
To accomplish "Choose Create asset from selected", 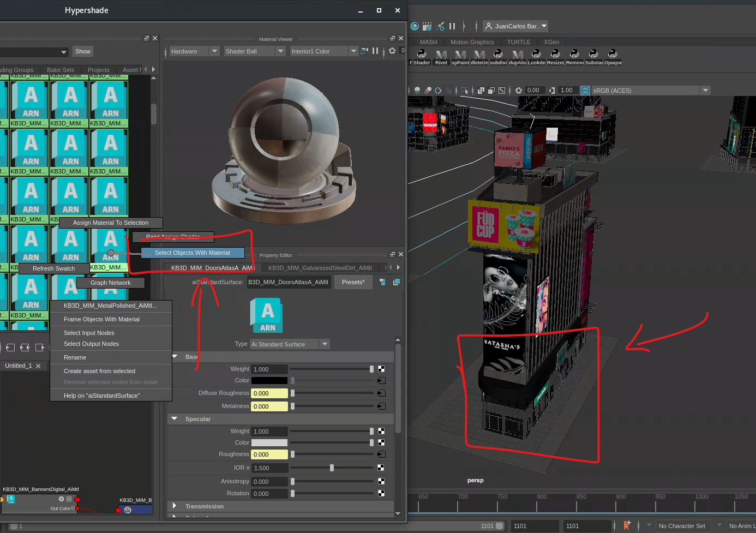I will click(99, 371).
